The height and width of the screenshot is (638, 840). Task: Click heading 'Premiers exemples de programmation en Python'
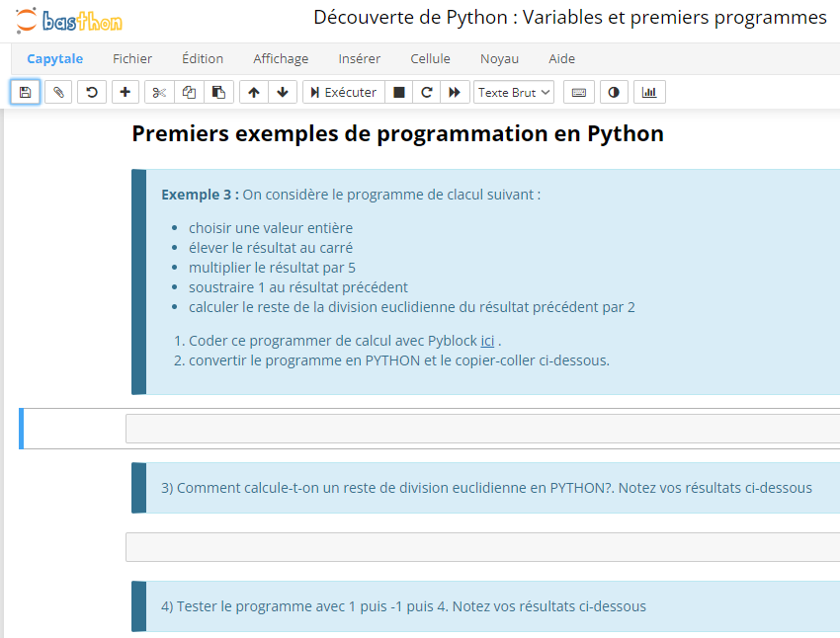[397, 133]
